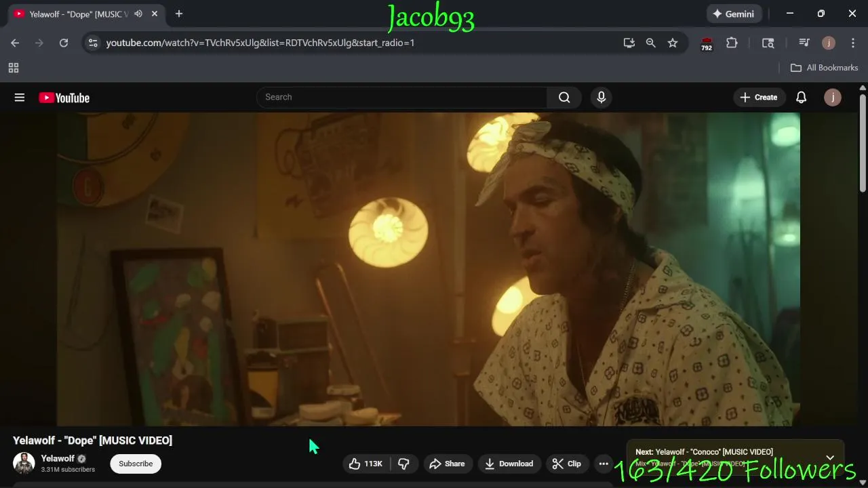Bookmark this page with the star

pyautogui.click(x=673, y=43)
